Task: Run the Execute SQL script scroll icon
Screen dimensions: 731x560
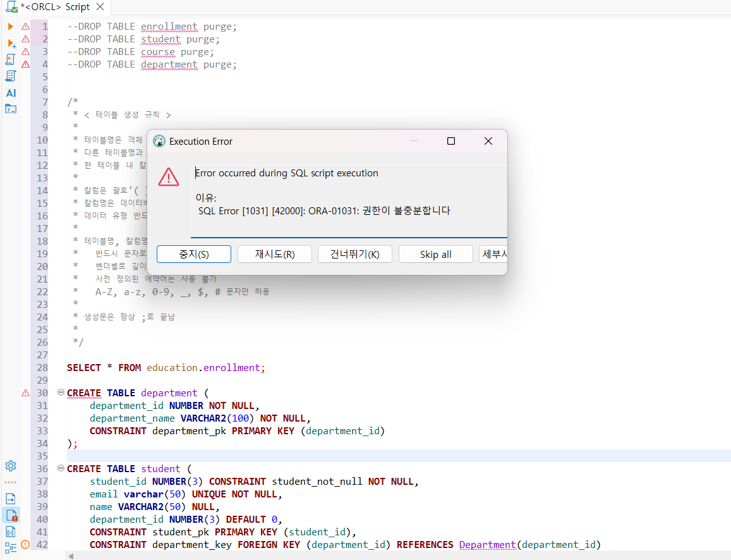Action: [11, 59]
